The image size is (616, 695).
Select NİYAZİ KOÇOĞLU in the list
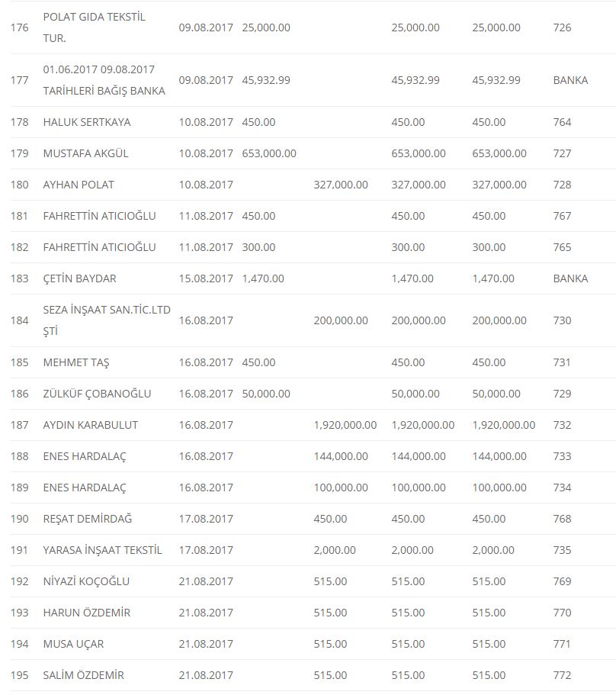[x=86, y=581]
